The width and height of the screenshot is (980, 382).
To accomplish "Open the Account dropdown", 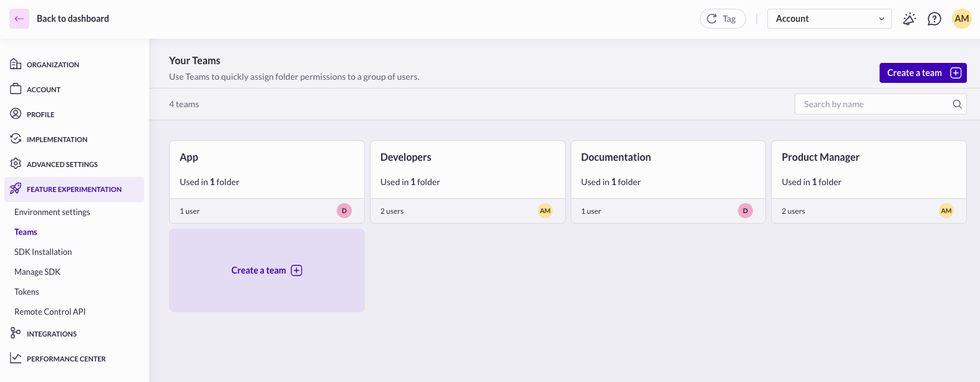I will tap(829, 19).
